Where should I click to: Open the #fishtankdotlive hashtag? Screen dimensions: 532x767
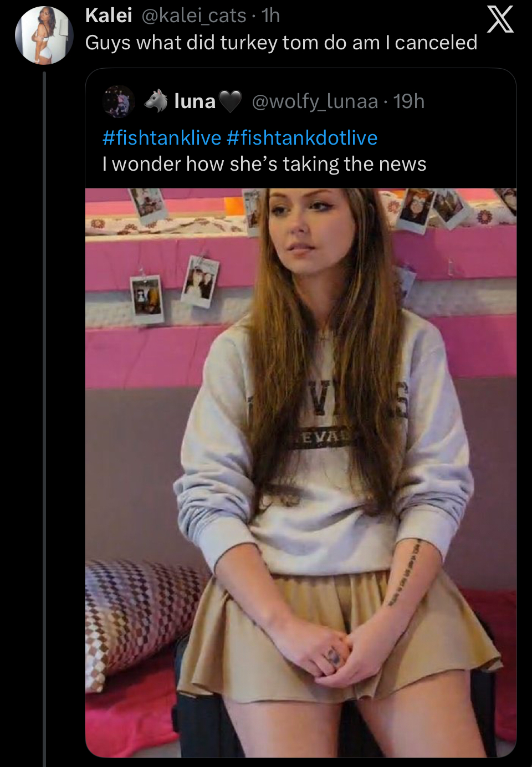[302, 137]
